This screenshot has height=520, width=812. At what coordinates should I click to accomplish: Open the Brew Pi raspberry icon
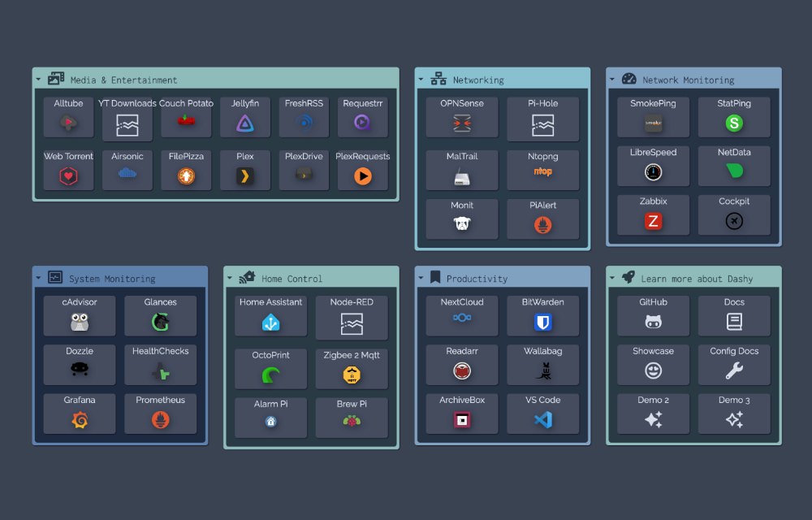click(x=352, y=421)
